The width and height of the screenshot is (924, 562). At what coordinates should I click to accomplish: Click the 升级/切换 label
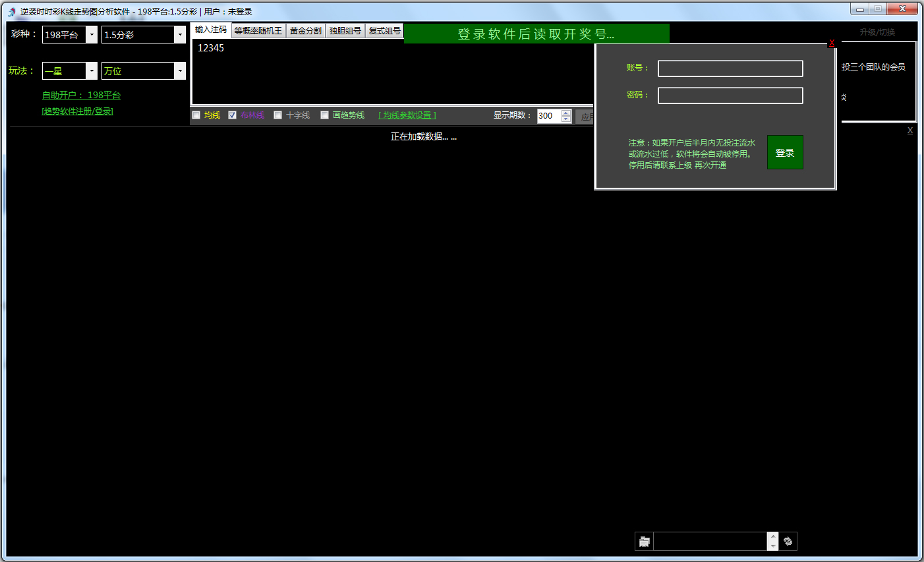[x=877, y=32]
